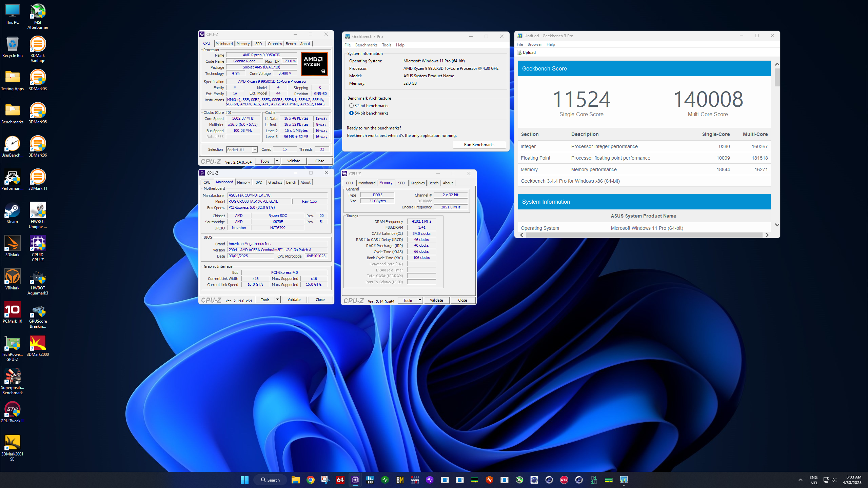Click Validate in the top CPU-Z window
Screen dimensions: 868x488
pyautogui.click(x=294, y=161)
